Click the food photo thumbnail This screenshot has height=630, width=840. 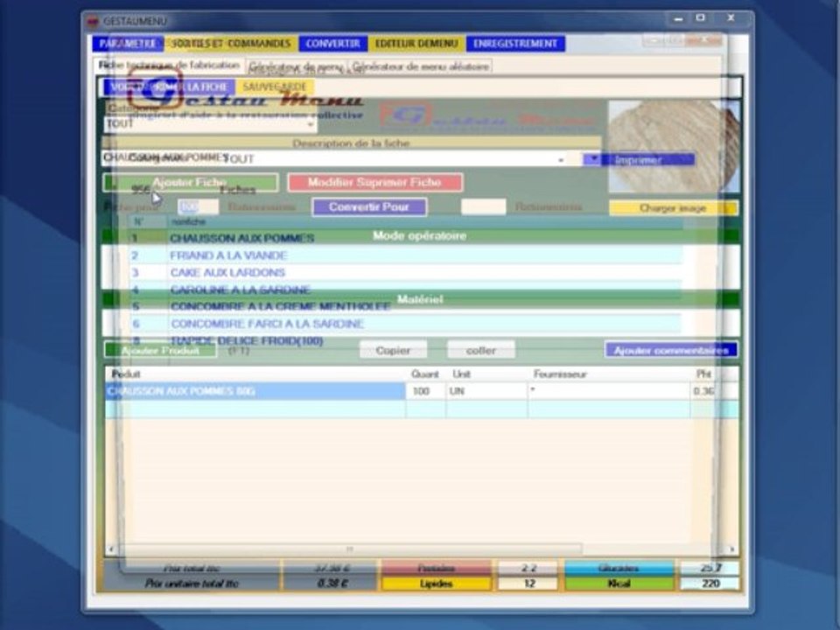pyautogui.click(x=674, y=147)
